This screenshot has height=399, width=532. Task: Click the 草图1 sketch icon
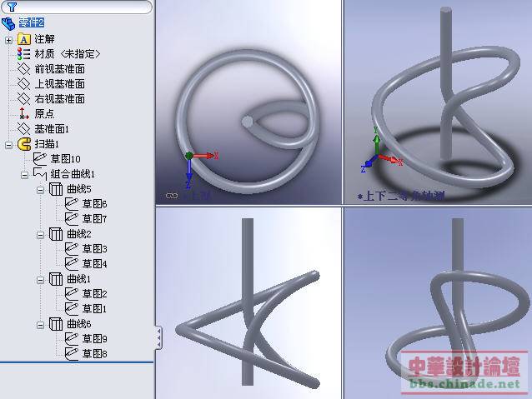point(72,308)
